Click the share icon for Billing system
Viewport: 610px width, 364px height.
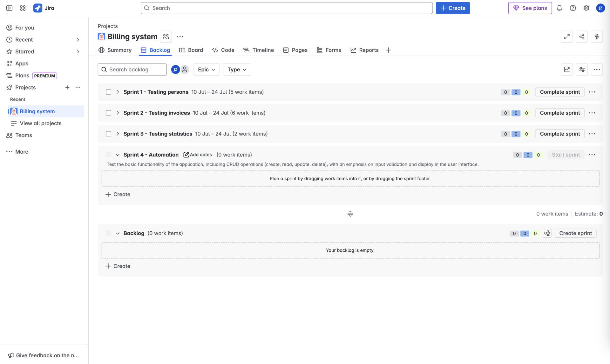pos(582,37)
